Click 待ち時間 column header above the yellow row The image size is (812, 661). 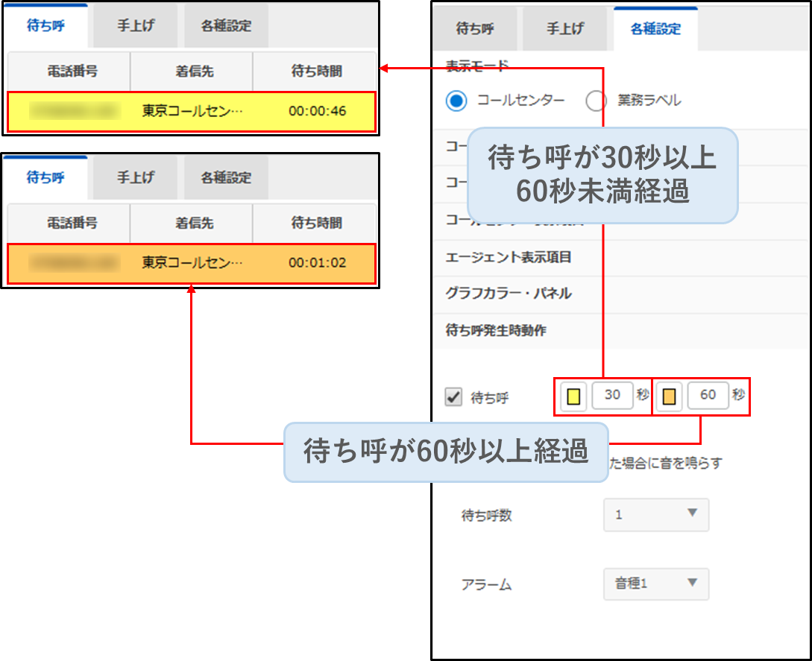(316, 72)
